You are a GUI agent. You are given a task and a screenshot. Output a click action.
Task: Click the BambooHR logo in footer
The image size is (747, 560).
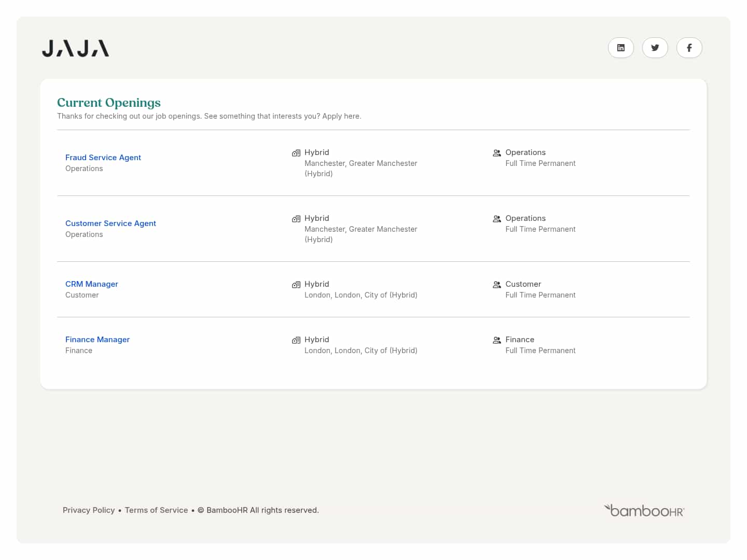pos(644,510)
